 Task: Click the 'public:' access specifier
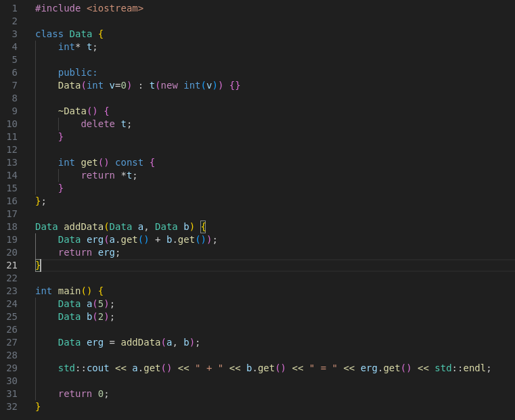(x=78, y=72)
